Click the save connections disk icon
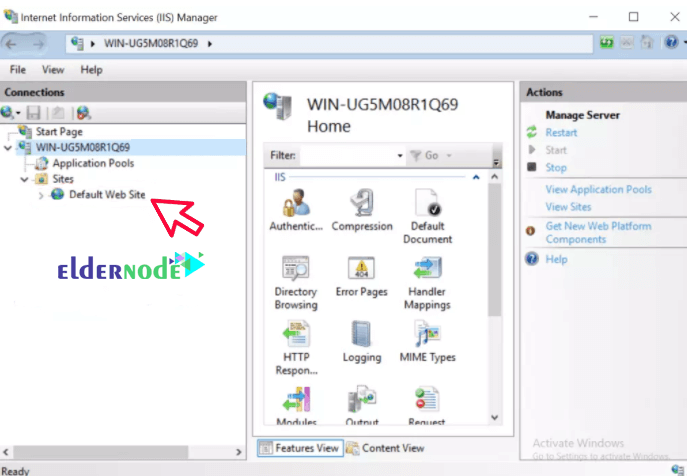 pos(33,113)
